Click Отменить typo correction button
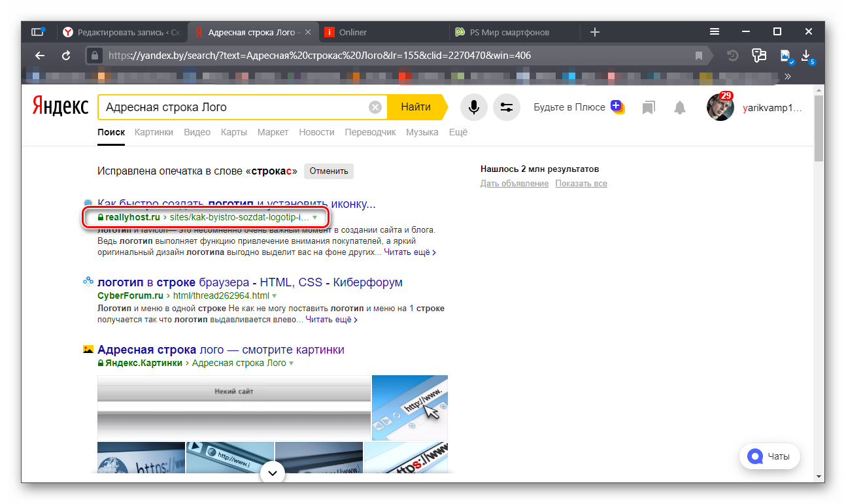The width and height of the screenshot is (846, 504). 329,171
